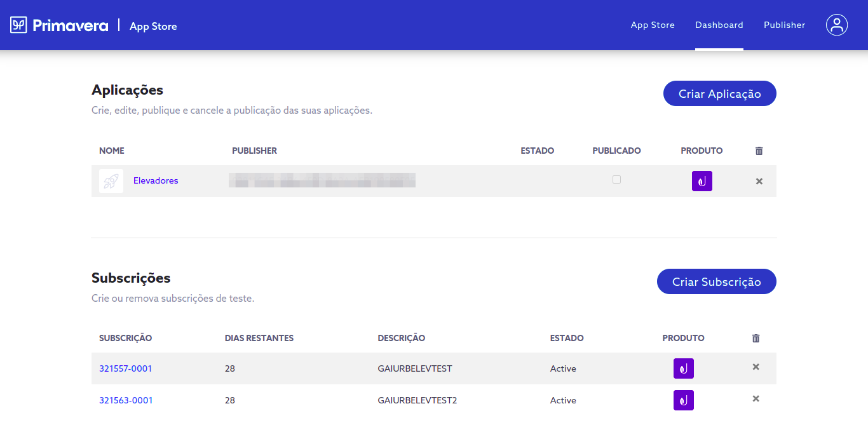Delete subscription 321557-0001 using its X
The width and height of the screenshot is (868, 432).
756,367
